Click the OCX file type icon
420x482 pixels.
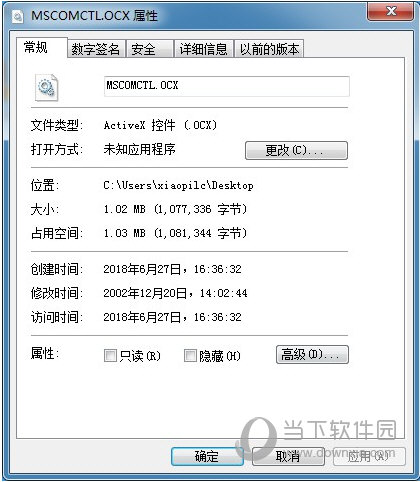pos(47,87)
